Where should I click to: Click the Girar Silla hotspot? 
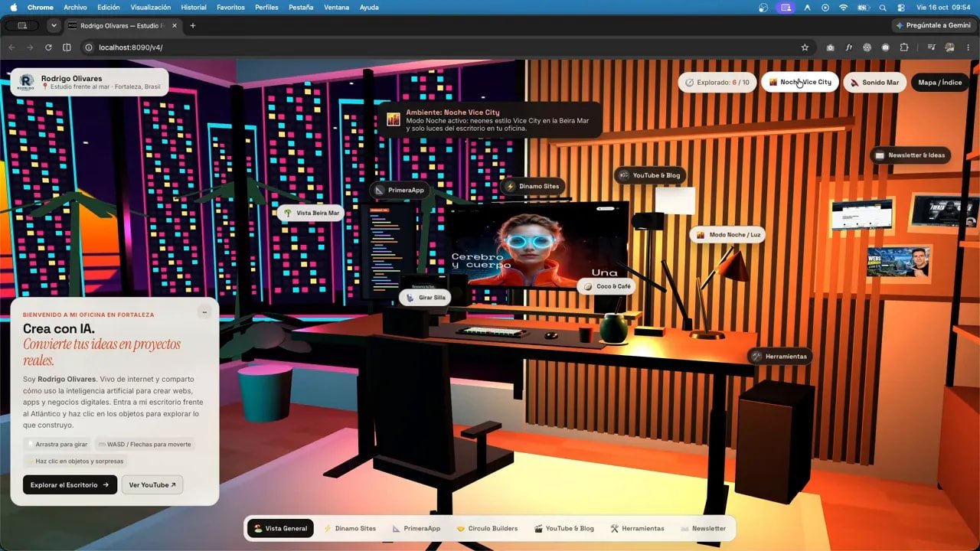425,298
